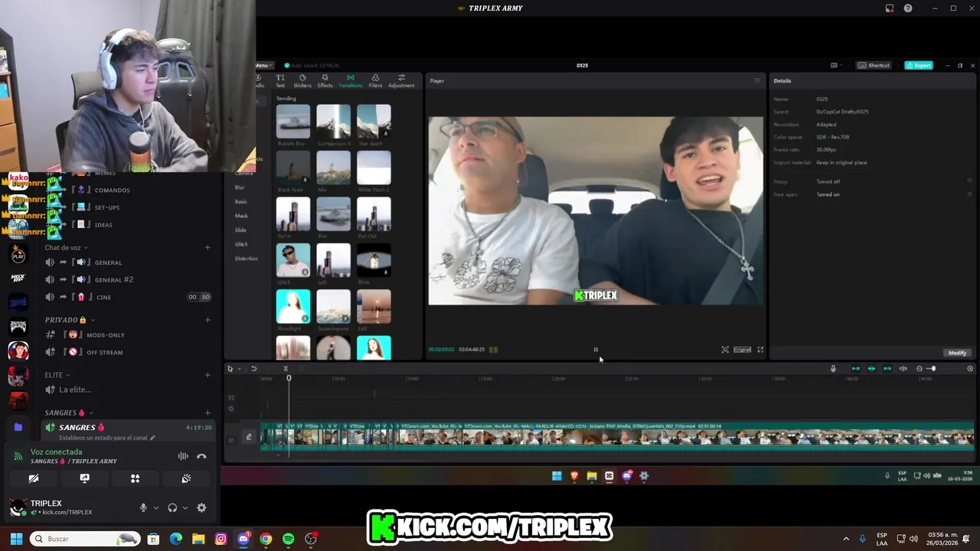
Task: Click the Original ratio button in player
Action: [742, 350]
